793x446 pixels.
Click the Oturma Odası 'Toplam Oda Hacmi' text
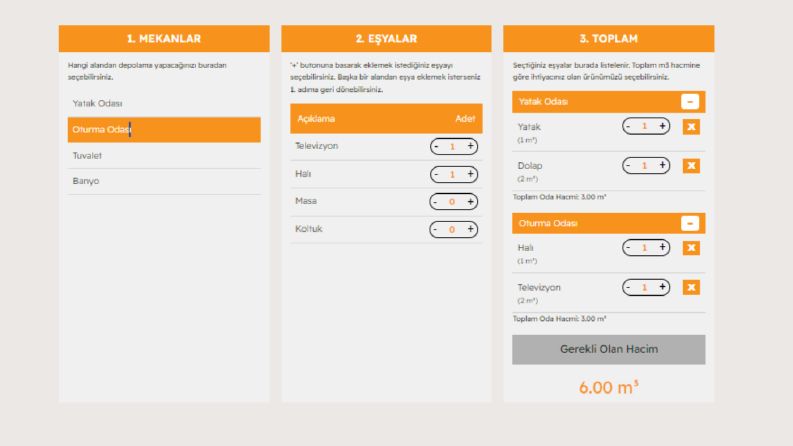(559, 319)
